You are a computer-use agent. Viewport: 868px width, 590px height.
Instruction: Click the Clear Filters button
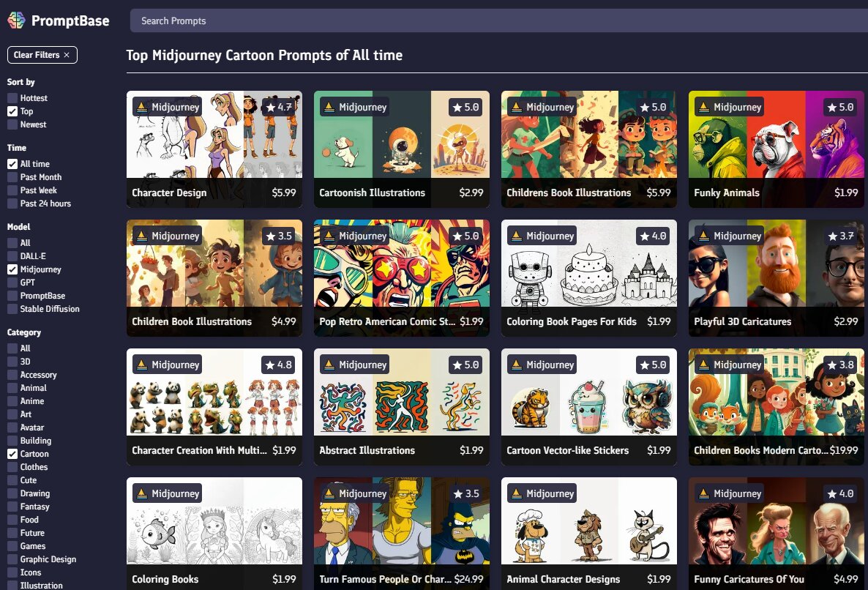point(42,55)
